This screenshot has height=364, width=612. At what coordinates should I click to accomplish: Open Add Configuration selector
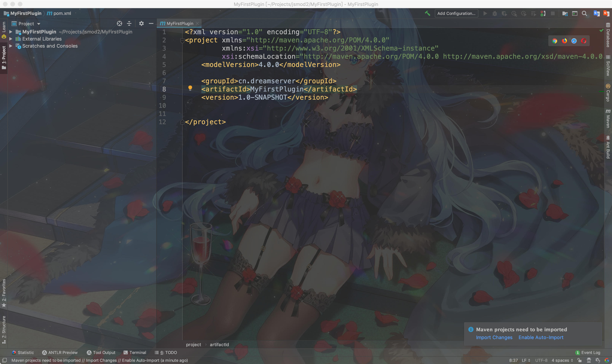click(x=456, y=14)
